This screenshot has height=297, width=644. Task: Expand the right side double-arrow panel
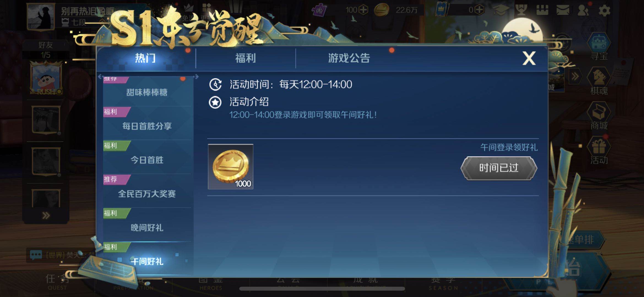click(x=575, y=76)
